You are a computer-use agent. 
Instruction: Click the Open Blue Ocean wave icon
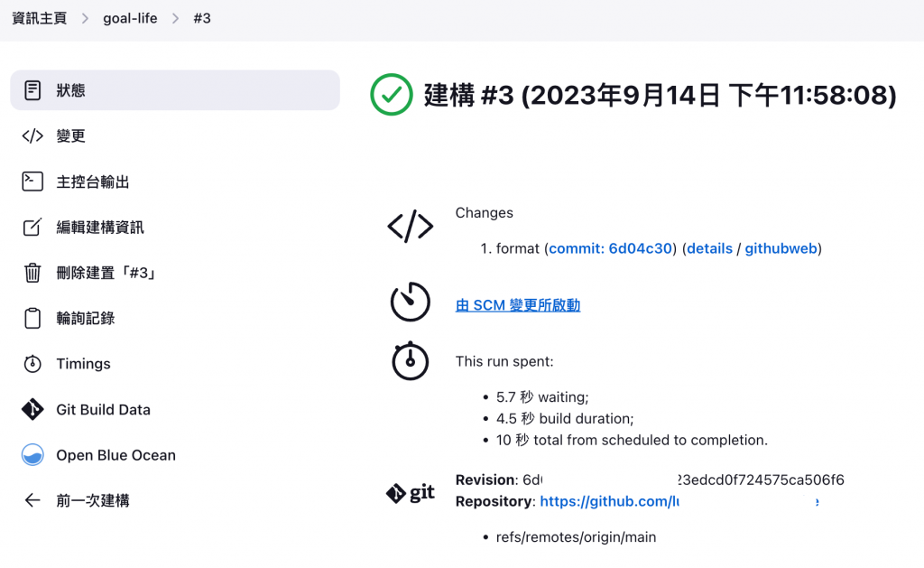pos(32,455)
